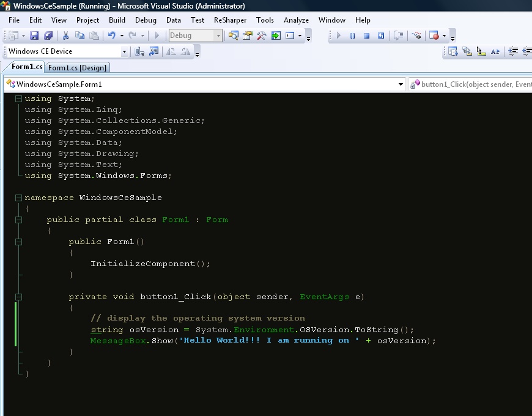Click the greyed-out rotate right icon

click(186, 51)
